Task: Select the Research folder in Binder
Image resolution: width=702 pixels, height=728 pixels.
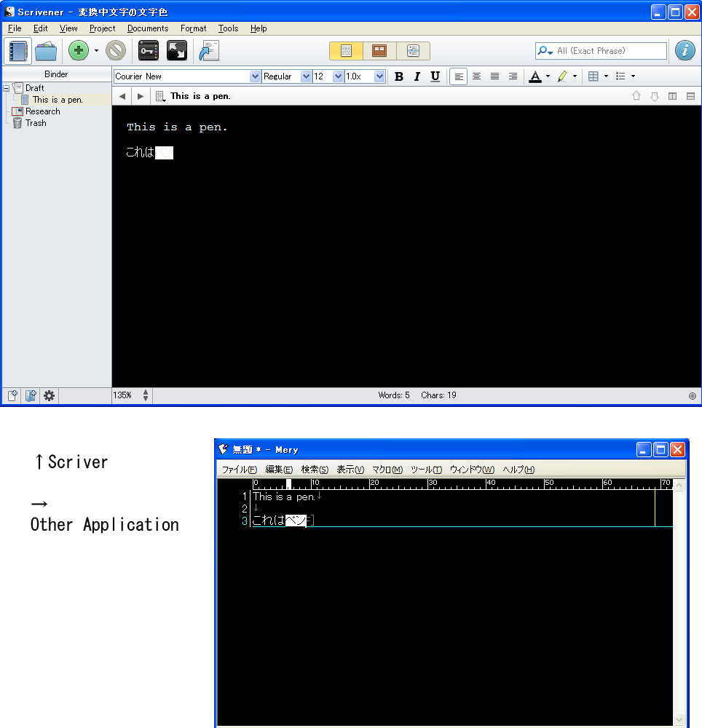Action: [x=43, y=111]
